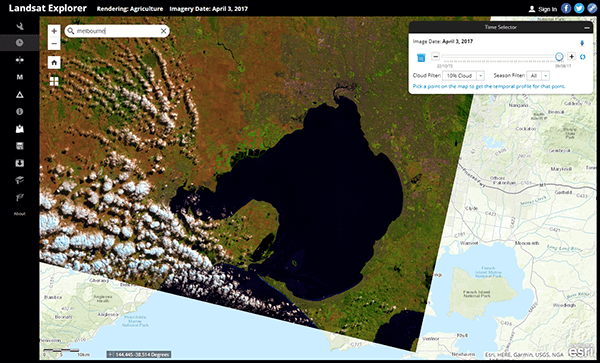Share via the Twitter icon
This screenshot has width=600, height=363.
(579, 8)
